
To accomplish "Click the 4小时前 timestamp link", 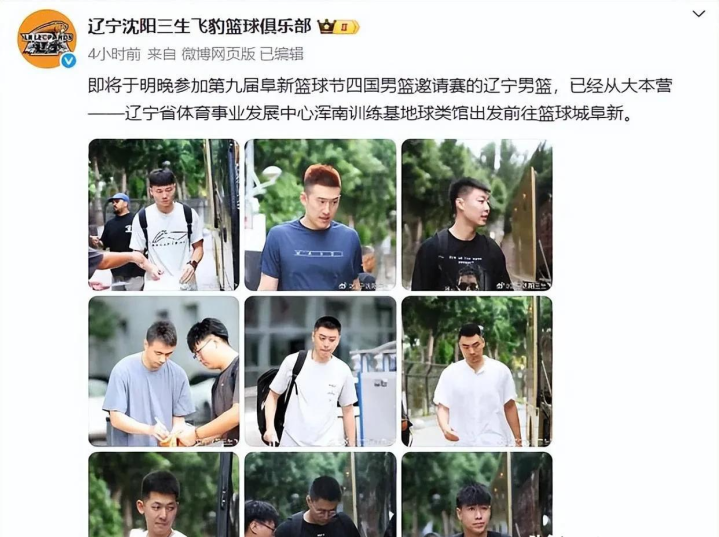I will (114, 54).
